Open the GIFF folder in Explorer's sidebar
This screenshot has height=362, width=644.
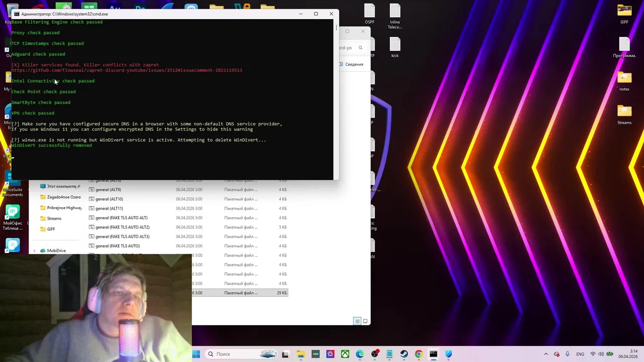pos(48,229)
